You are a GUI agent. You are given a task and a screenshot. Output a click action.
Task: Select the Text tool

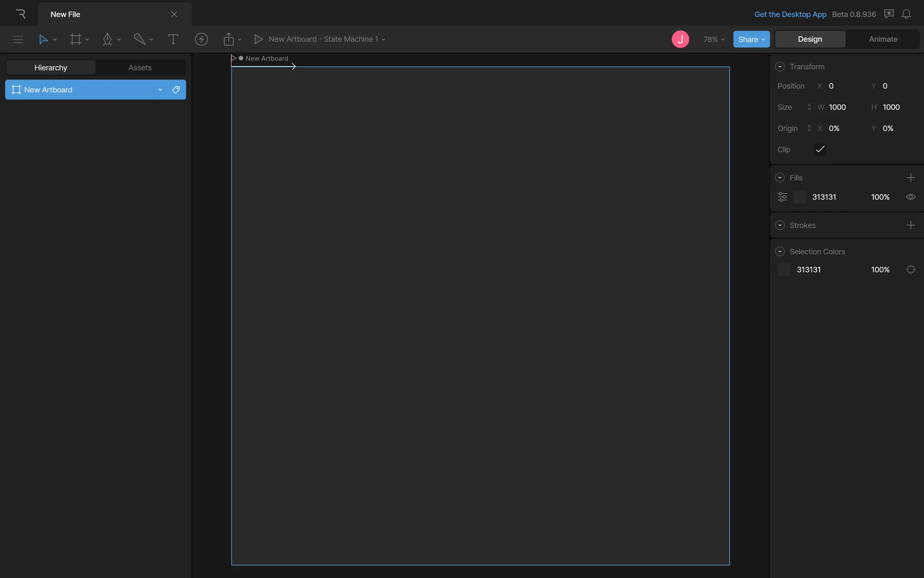click(173, 39)
